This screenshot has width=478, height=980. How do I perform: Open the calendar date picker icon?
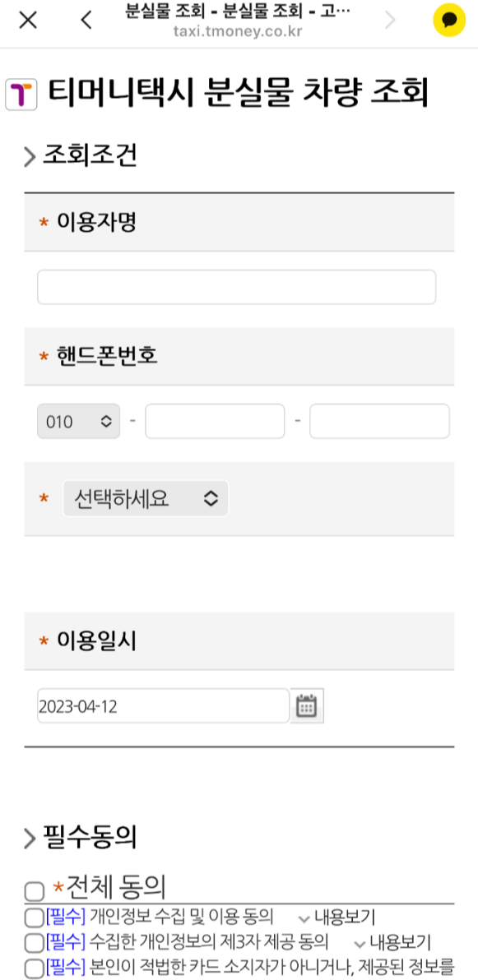(308, 705)
